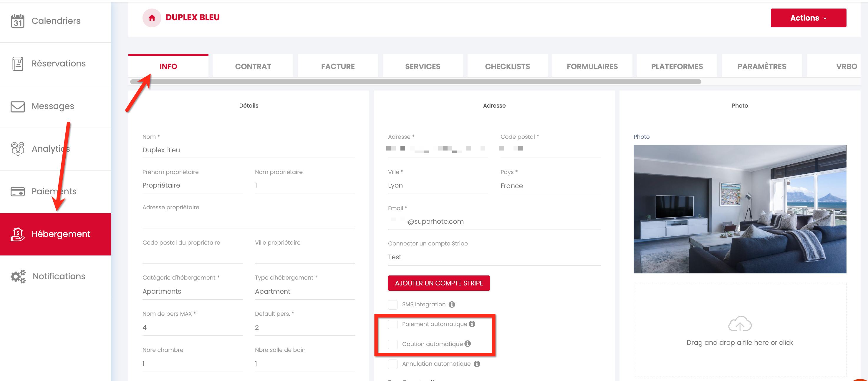
Task: Click the Analytics people icon
Action: (18, 149)
